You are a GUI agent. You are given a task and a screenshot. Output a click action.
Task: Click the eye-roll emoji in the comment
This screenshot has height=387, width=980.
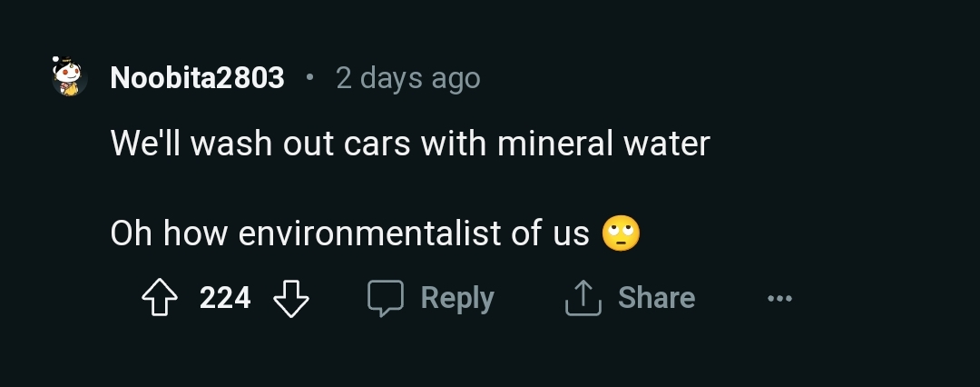click(x=621, y=233)
